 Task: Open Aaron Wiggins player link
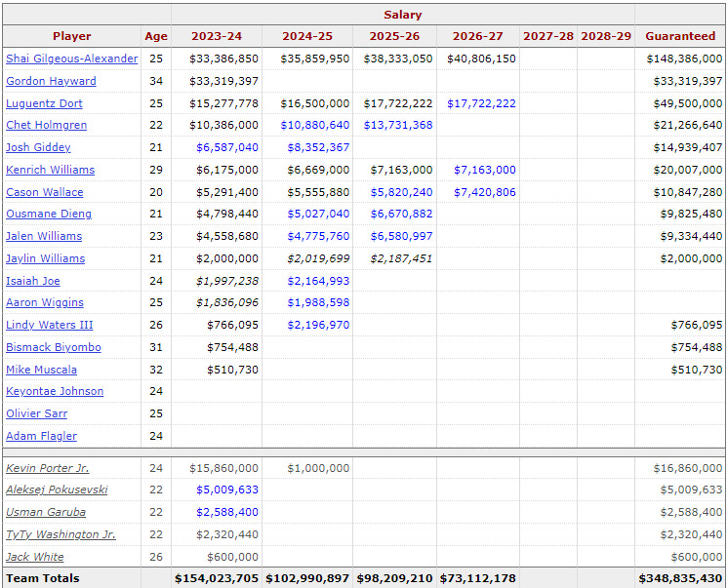click(45, 302)
